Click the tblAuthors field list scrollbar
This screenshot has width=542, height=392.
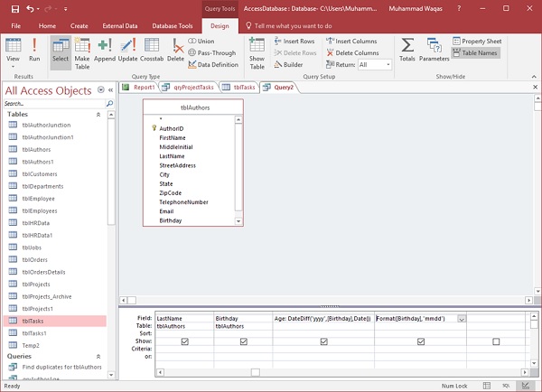click(238, 172)
